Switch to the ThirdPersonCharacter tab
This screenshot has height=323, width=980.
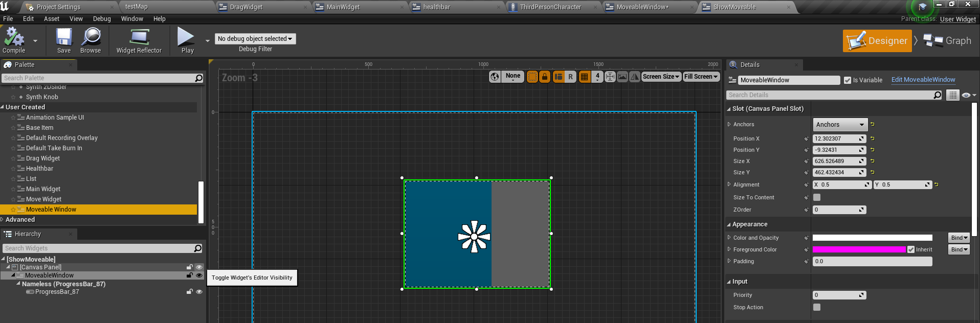pos(550,7)
